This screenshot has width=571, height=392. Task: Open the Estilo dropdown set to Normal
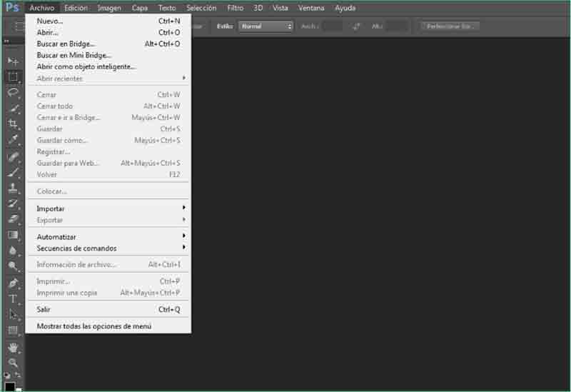pos(266,26)
